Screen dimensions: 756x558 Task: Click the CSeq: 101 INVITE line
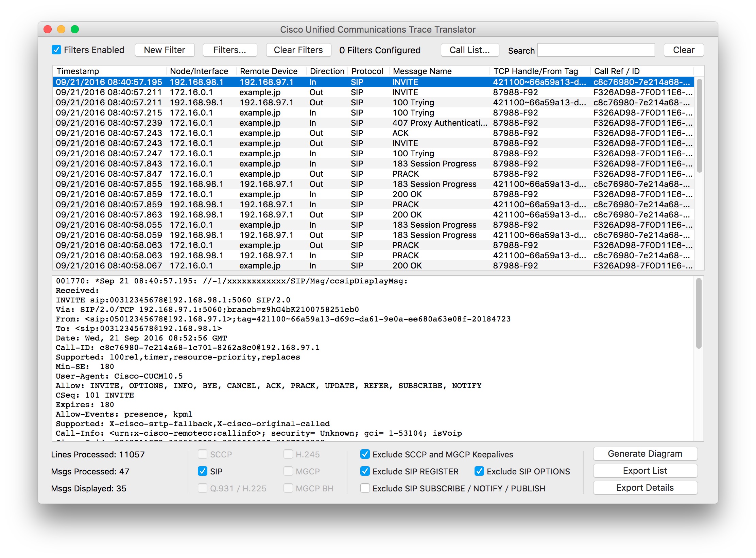click(95, 395)
